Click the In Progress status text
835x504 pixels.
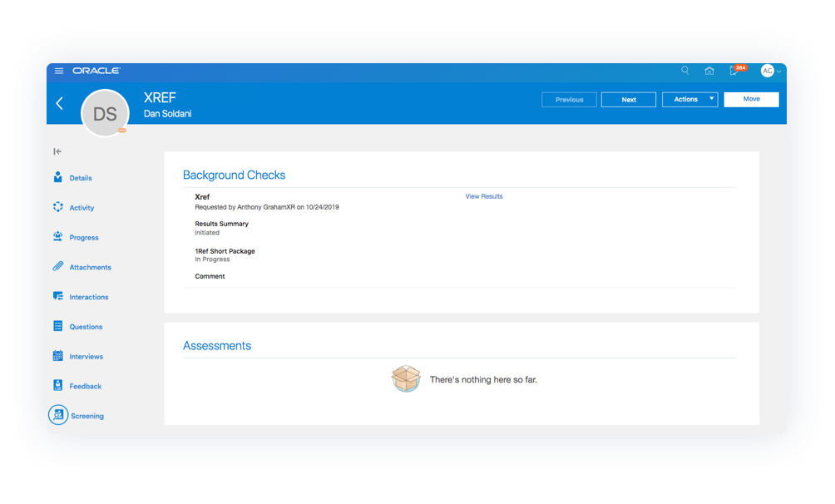coord(212,259)
